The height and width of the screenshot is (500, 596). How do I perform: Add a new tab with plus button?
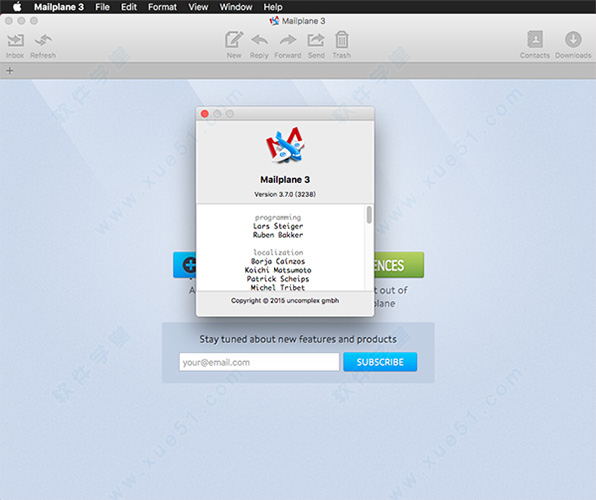pos(10,71)
